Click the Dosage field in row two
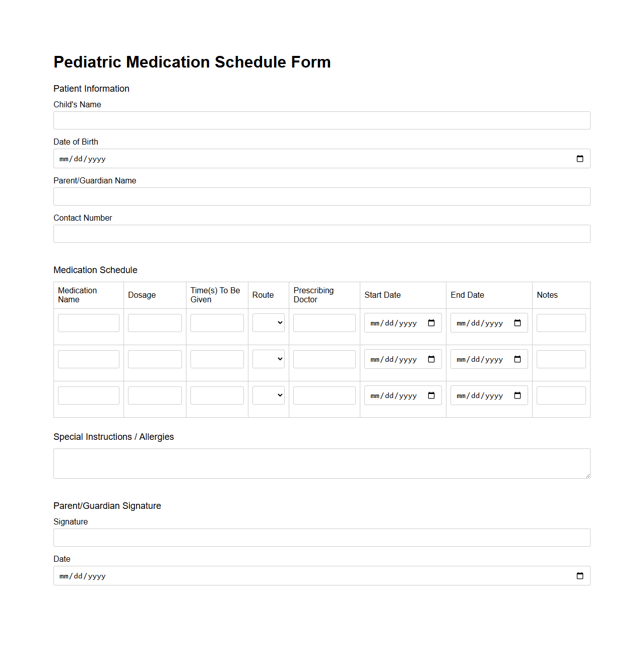This screenshot has height=655, width=644. click(154, 359)
